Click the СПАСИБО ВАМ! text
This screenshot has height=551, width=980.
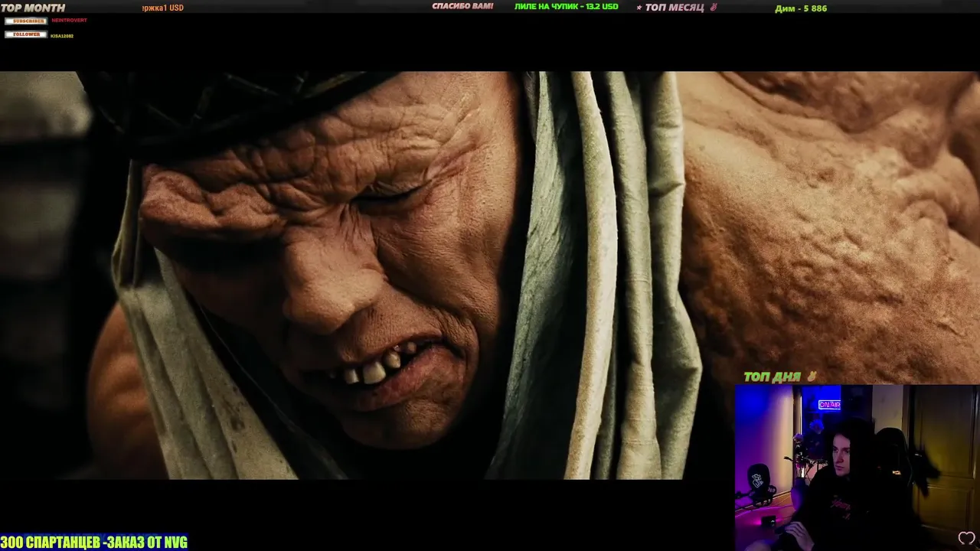[462, 6]
